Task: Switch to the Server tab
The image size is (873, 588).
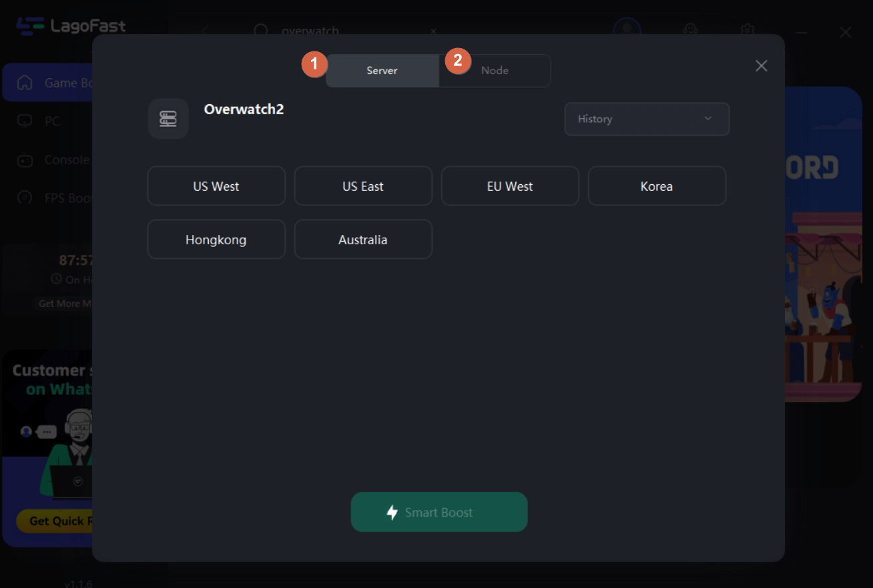Action: [x=382, y=71]
